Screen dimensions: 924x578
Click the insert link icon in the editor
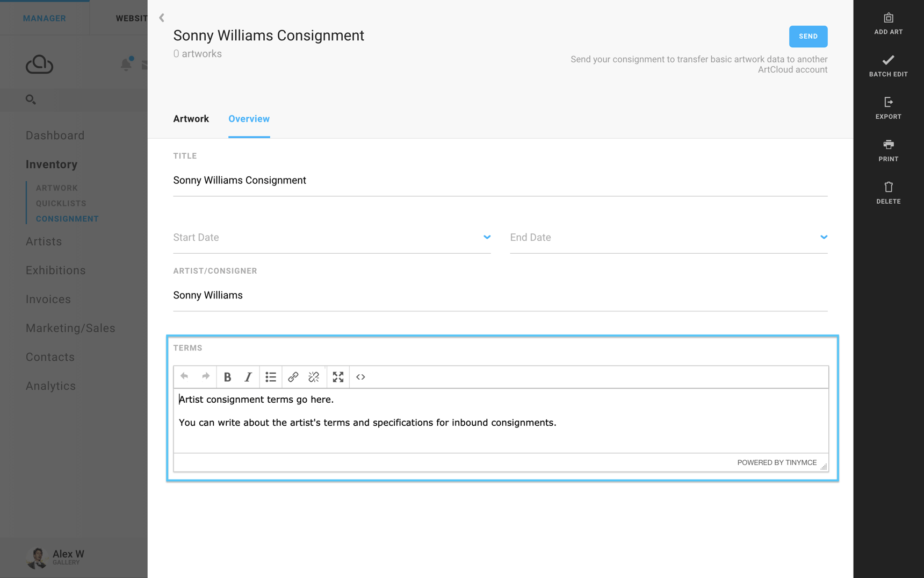[x=292, y=377]
